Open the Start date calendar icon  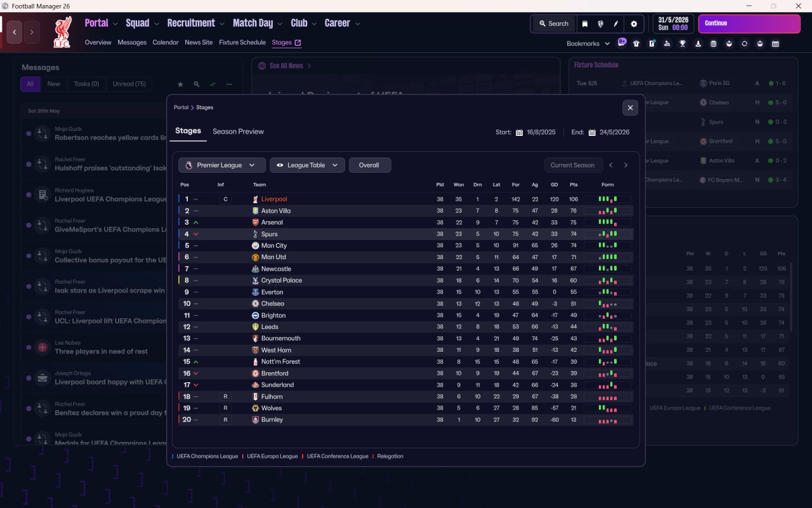coord(519,132)
